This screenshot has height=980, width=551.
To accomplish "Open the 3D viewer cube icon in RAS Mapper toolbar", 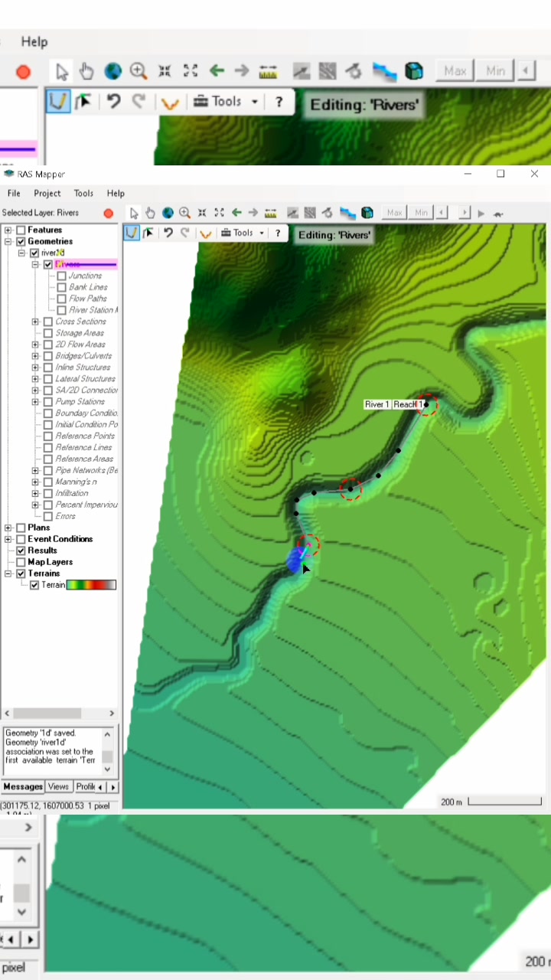I will [x=367, y=213].
